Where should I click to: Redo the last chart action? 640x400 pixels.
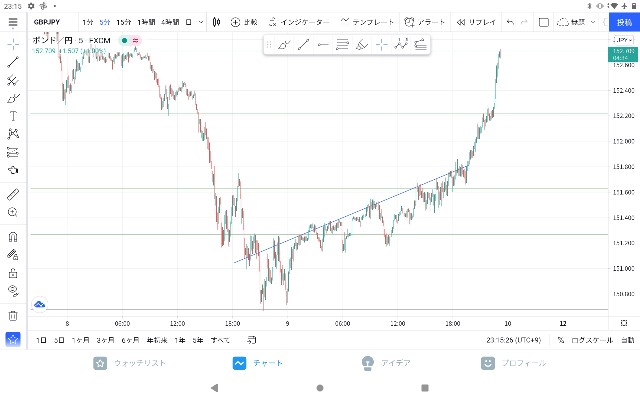point(524,22)
